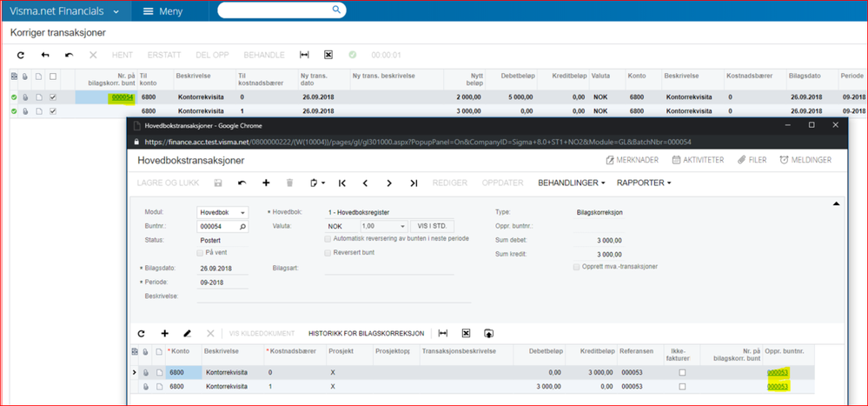
Task: Toggle the Opprett mva.-transaksjoner checkbox
Action: (x=578, y=266)
